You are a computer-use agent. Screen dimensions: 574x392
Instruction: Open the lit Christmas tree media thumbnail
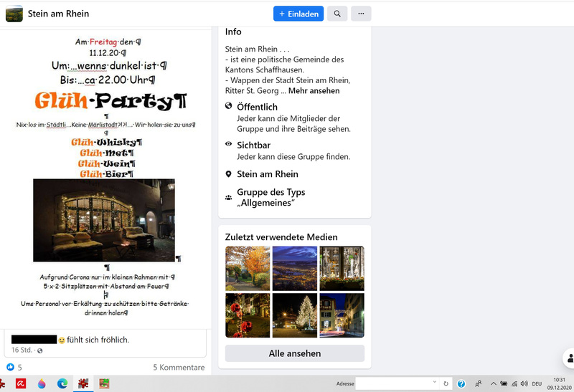pos(294,315)
